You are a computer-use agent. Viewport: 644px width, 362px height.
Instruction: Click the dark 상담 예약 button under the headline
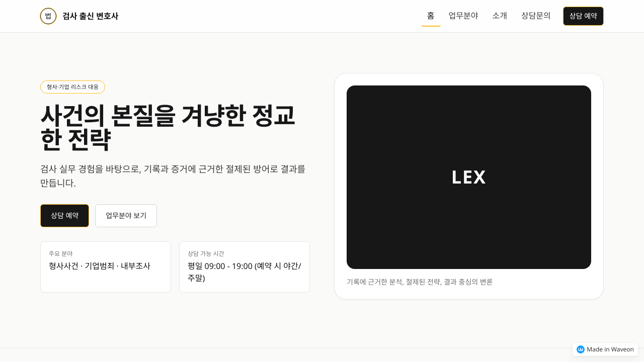tap(64, 216)
